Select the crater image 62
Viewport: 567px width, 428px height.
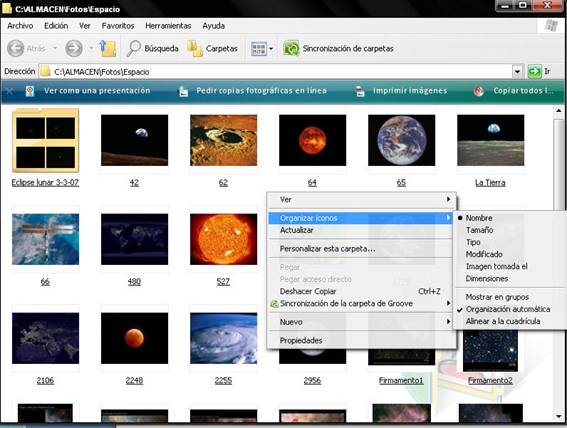[x=223, y=140]
